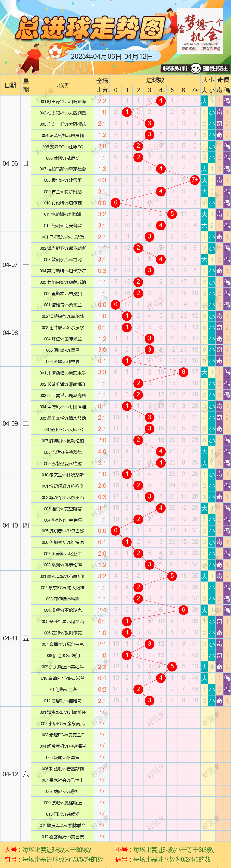Click the 7+ goals column header

[x=195, y=90]
